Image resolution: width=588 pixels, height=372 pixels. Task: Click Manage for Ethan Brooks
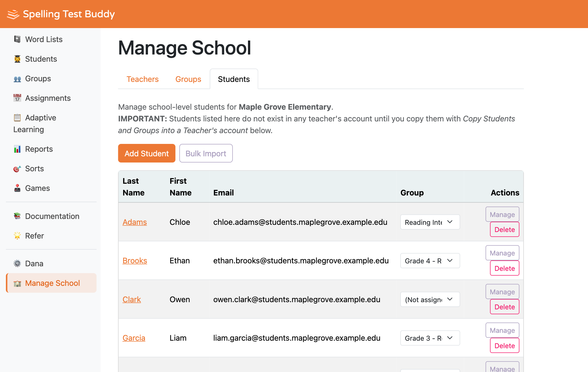pos(502,253)
